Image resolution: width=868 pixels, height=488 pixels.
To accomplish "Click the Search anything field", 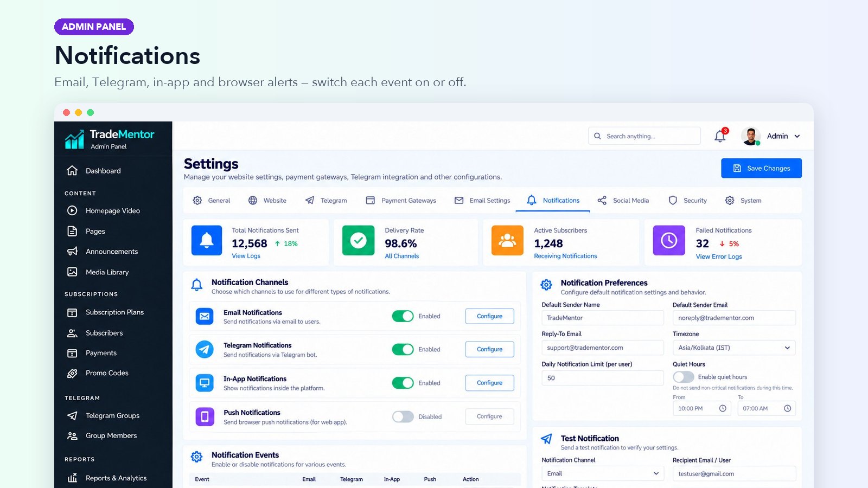I will pos(644,136).
